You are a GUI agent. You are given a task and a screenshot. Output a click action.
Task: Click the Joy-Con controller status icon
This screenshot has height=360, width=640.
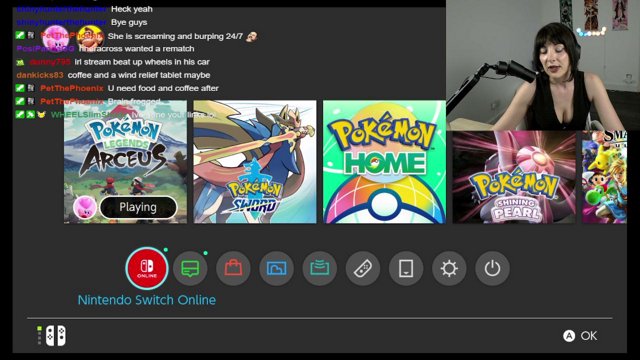pos(51,336)
